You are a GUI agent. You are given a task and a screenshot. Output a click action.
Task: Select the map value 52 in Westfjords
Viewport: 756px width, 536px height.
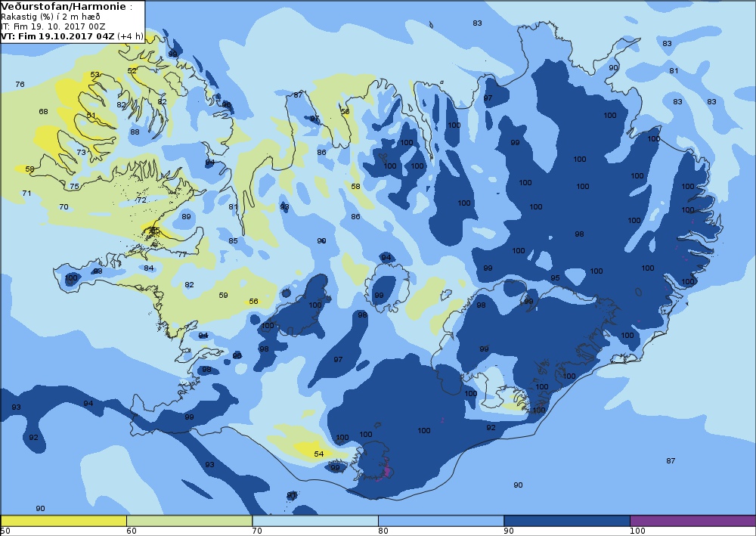(x=132, y=70)
